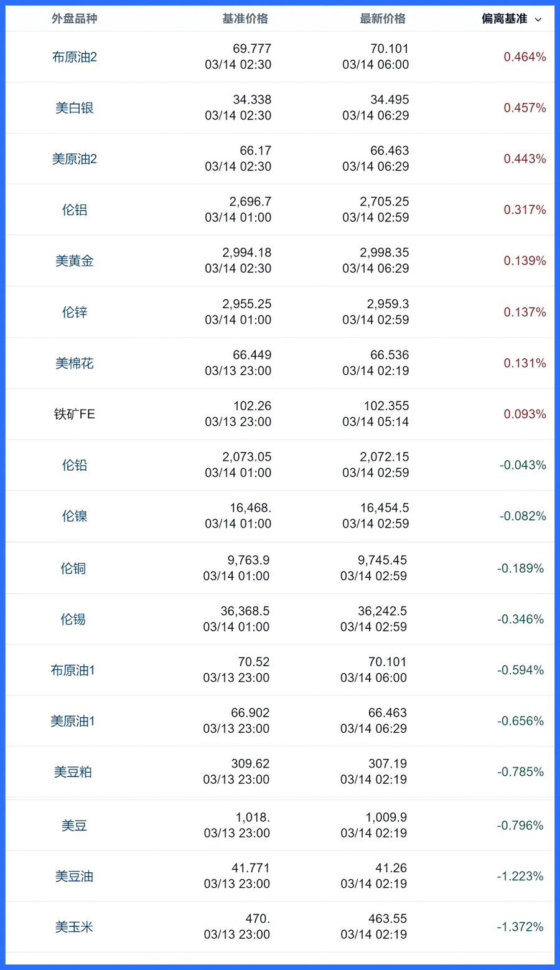Sort by the 偏离基准 column header
Viewport: 560px width, 970px height.
(504, 19)
